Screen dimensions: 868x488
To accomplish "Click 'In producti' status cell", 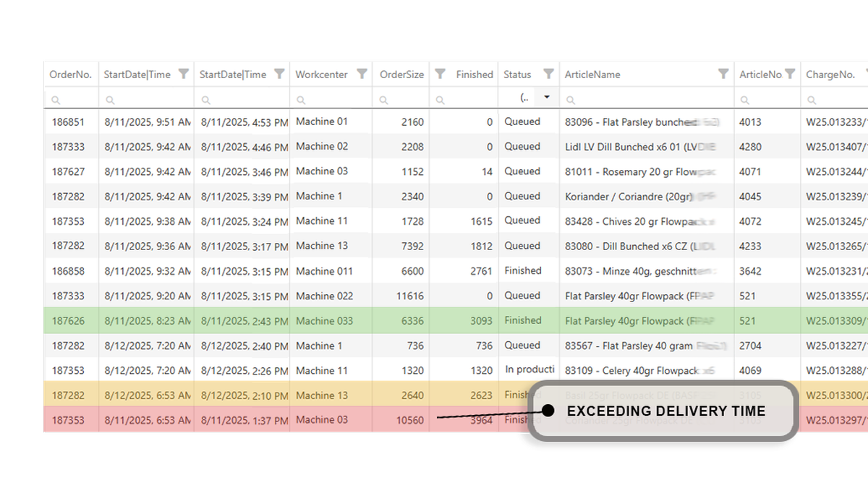I will pyautogui.click(x=529, y=370).
